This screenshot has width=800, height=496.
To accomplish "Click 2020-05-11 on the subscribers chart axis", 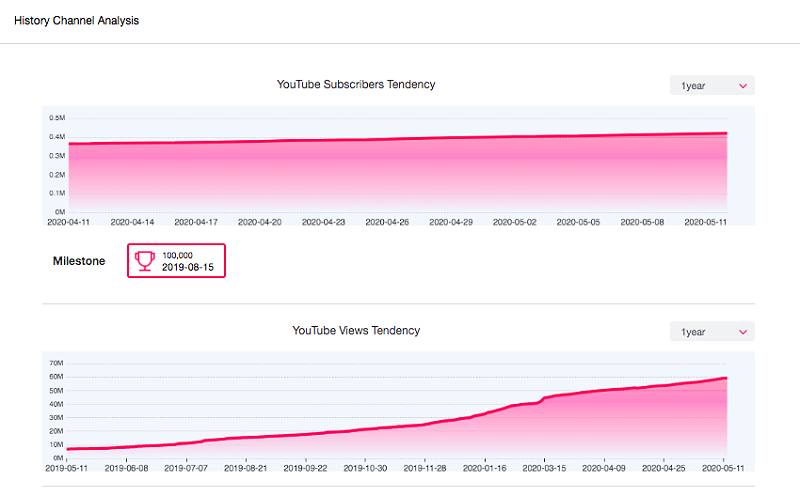I will pos(705,222).
